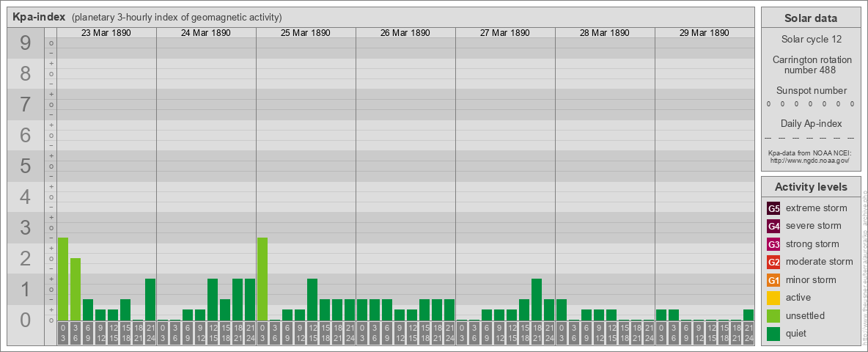Click the 25 Mar 1890 date header
The image size is (868, 352).
306,33
